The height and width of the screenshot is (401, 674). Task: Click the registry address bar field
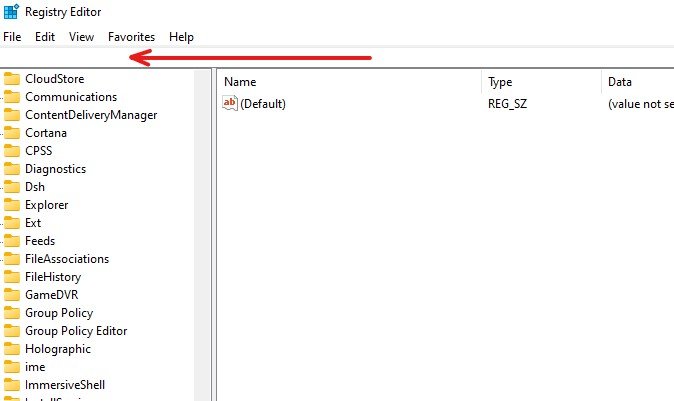337,58
